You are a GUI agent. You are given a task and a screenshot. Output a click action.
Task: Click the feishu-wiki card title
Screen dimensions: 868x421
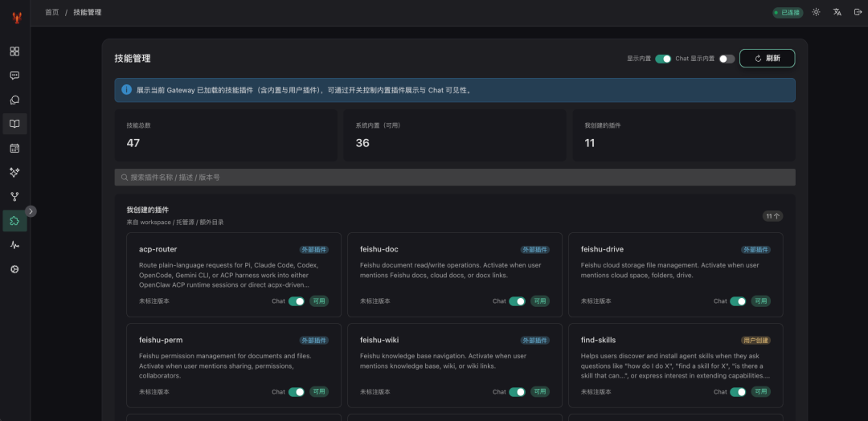click(x=379, y=340)
